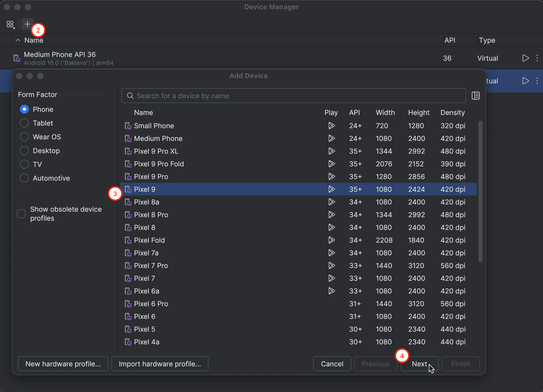Open the device grouping options icon
The width and height of the screenshot is (543, 392).
10,24
